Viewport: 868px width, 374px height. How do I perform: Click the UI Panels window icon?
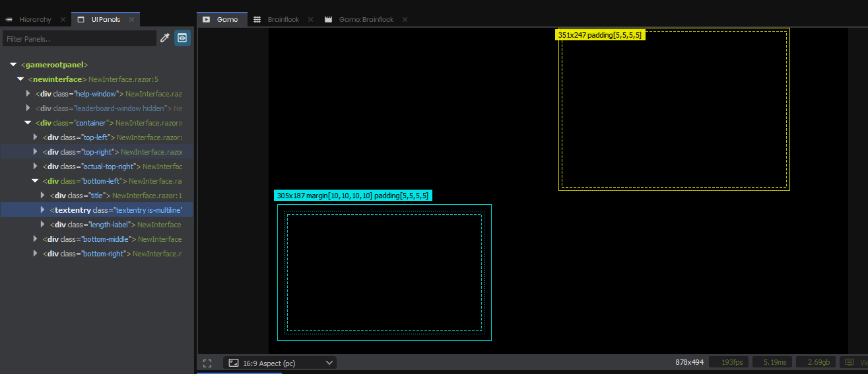[81, 20]
